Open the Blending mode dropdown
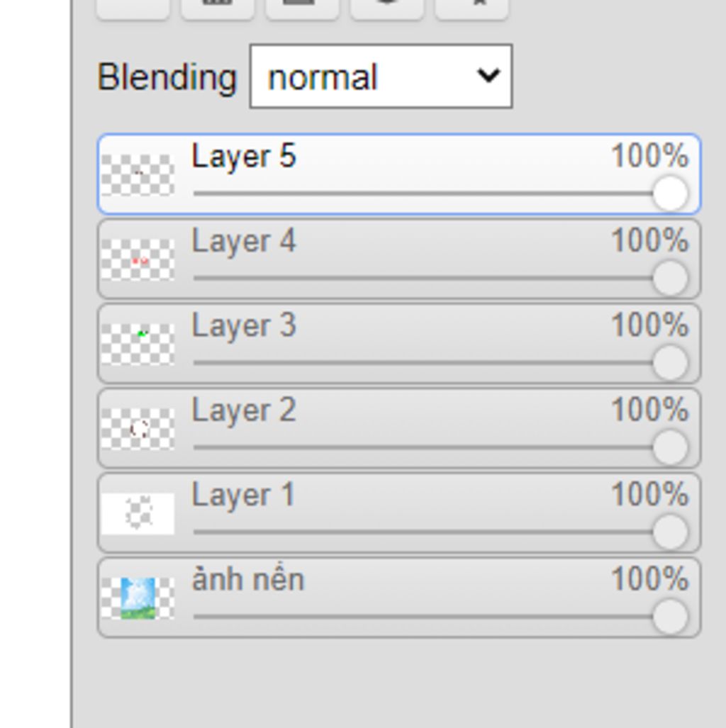Viewport: 726px width, 728px height. click(x=381, y=77)
